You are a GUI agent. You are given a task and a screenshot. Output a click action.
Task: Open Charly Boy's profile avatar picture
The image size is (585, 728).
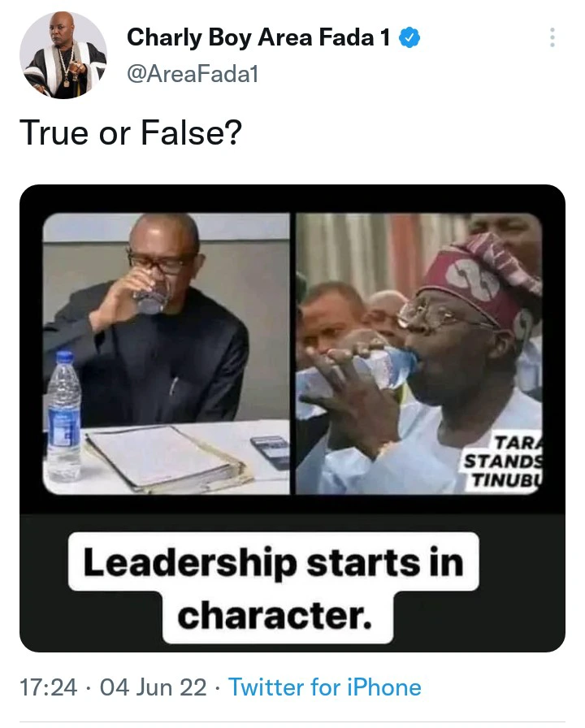pyautogui.click(x=63, y=54)
